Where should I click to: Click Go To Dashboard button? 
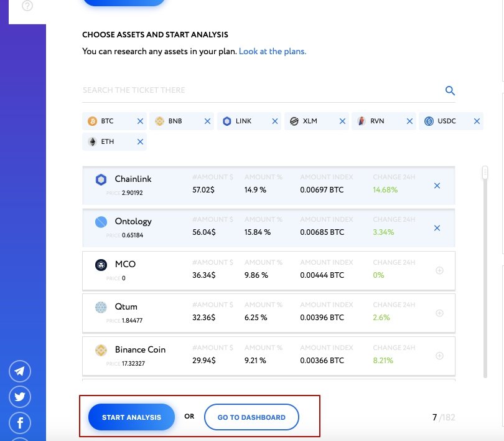click(x=251, y=417)
